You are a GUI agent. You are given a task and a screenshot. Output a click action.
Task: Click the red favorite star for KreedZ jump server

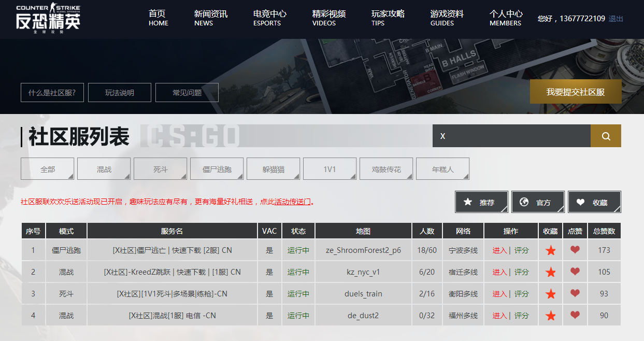(x=550, y=272)
